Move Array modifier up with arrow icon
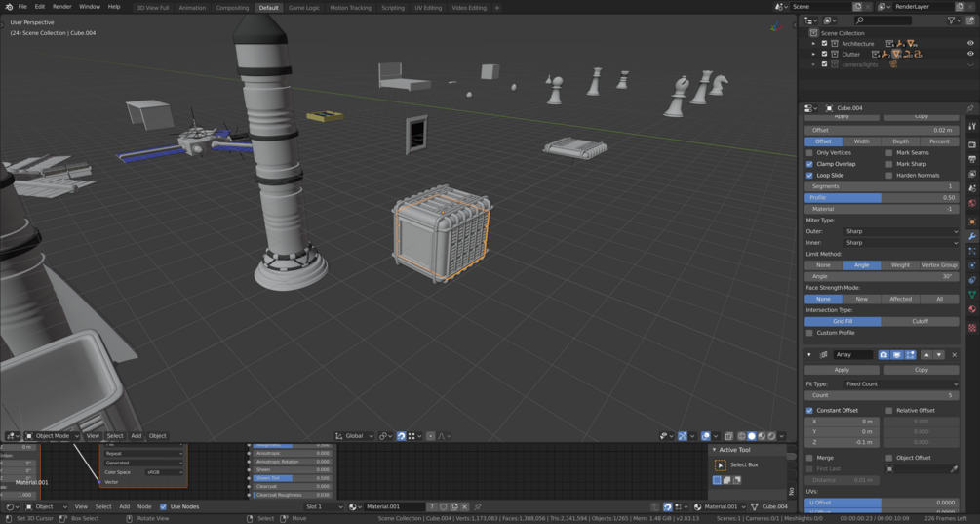The height and width of the screenshot is (524, 980). coord(926,354)
